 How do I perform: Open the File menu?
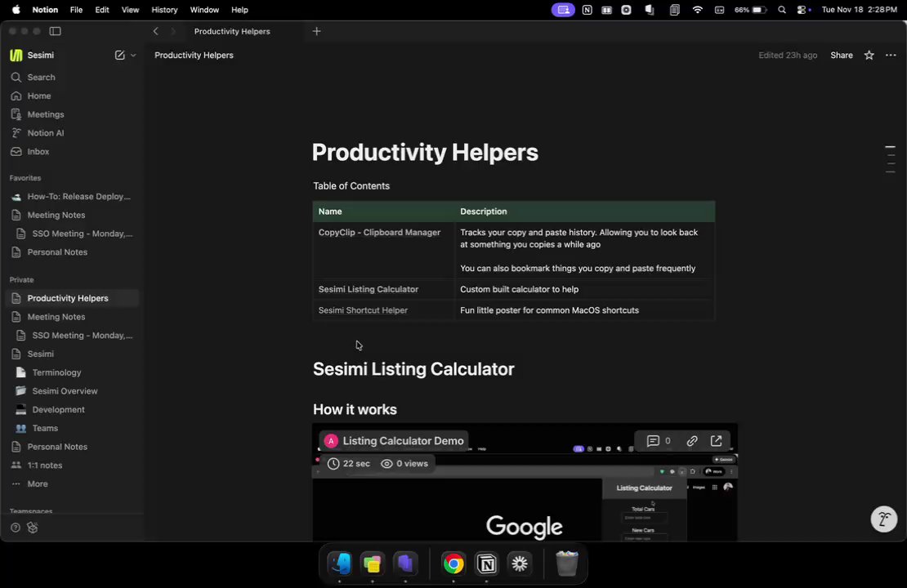pyautogui.click(x=76, y=10)
